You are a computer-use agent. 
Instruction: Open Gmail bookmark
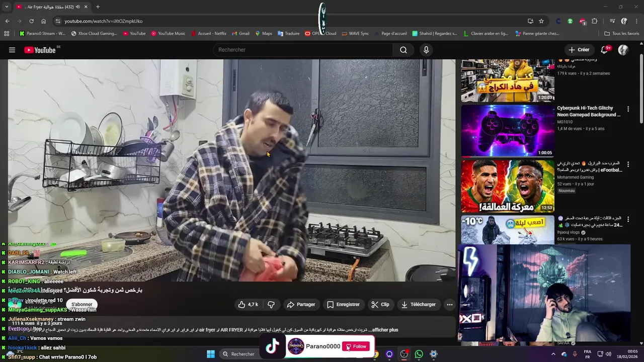(240, 34)
